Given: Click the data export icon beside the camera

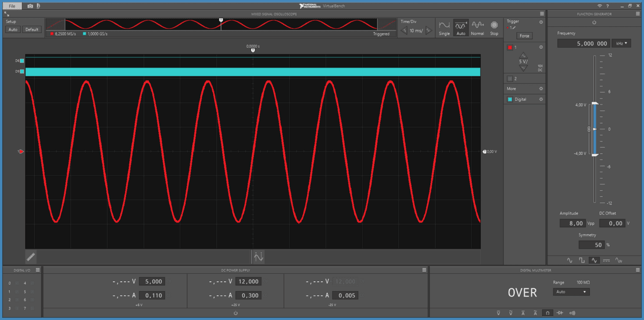Looking at the screenshot, I should click(38, 6).
